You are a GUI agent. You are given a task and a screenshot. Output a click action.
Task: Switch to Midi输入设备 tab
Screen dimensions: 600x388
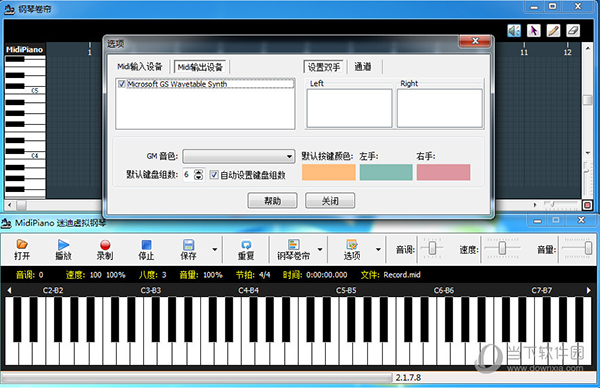[140, 67]
